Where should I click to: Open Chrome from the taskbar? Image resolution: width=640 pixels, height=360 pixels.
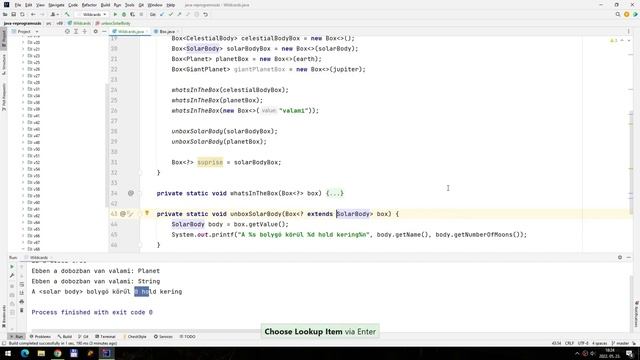(58, 353)
